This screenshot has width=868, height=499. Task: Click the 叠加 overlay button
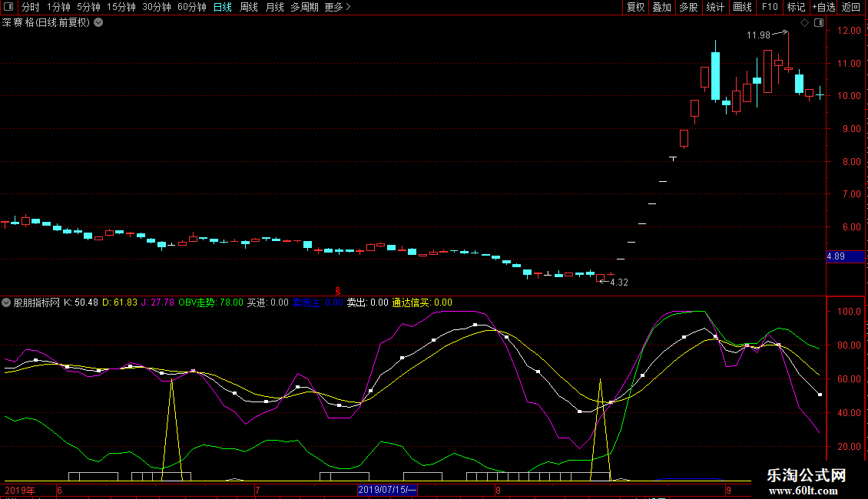tap(661, 7)
